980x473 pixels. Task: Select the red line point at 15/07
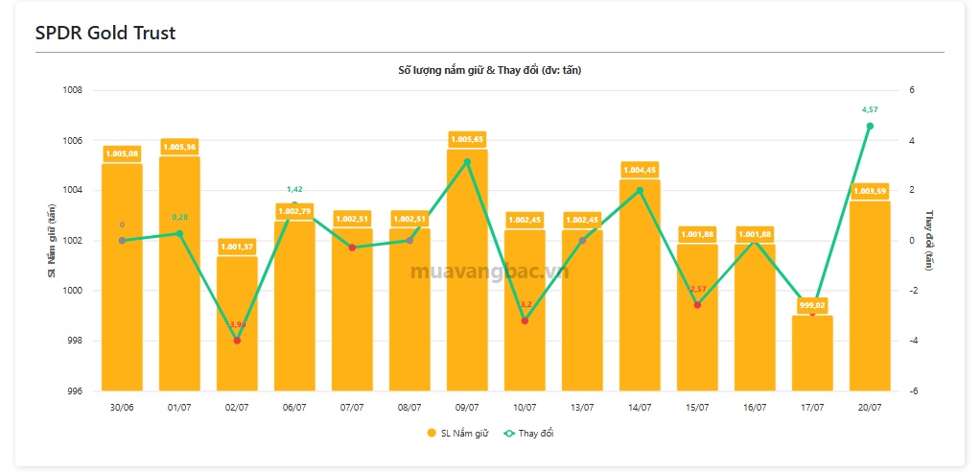coord(697,305)
